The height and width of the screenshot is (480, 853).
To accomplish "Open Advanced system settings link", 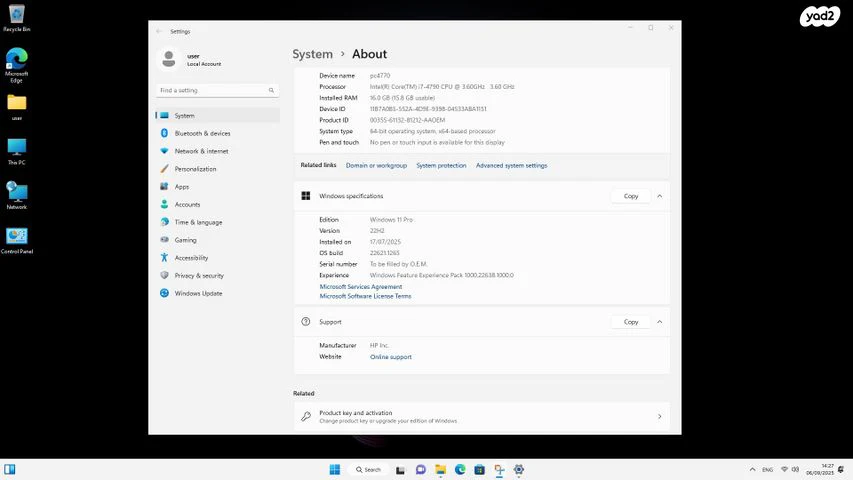I will [x=511, y=165].
